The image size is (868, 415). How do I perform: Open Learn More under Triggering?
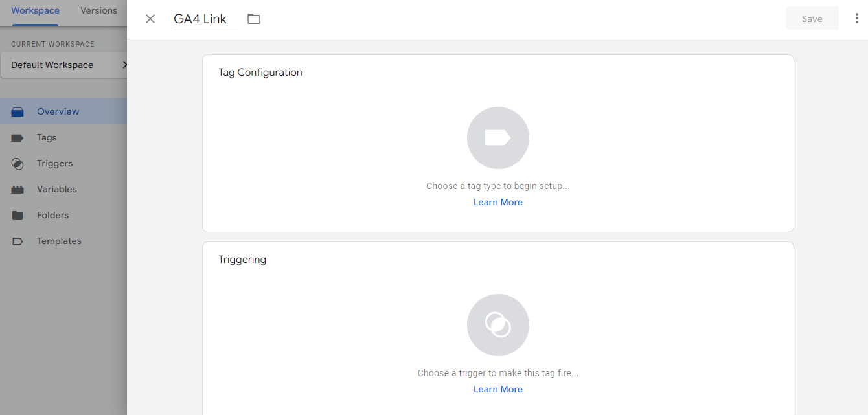coord(497,389)
